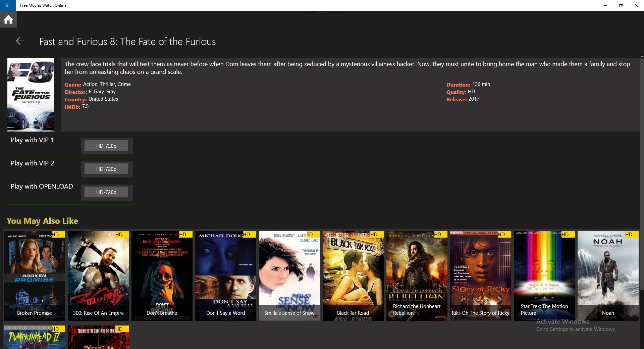The image size is (644, 349).
Task: Minimize the Free Movies Watch Online window
Action: 605,5
